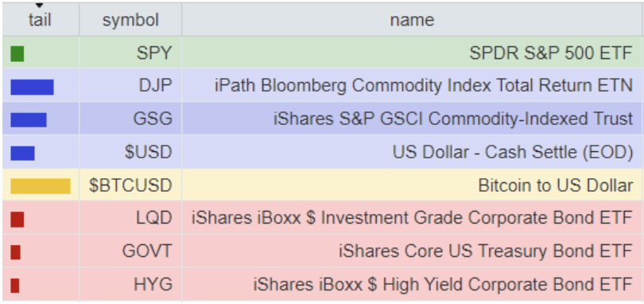
Task: Select Bitcoin to US Dollar name cell
Action: tap(412, 185)
